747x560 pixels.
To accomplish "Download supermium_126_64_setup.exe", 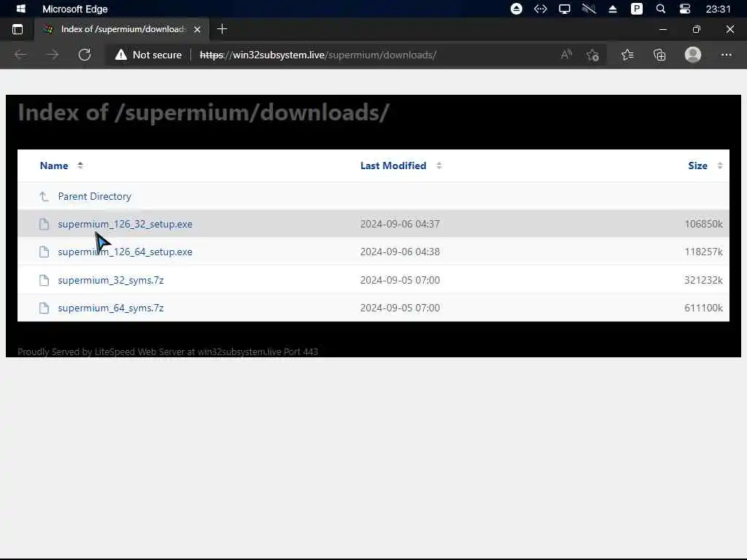I will (x=125, y=252).
